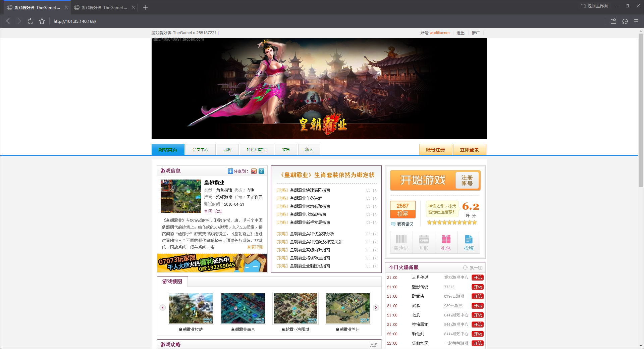Click the 退出 logout link

(461, 33)
